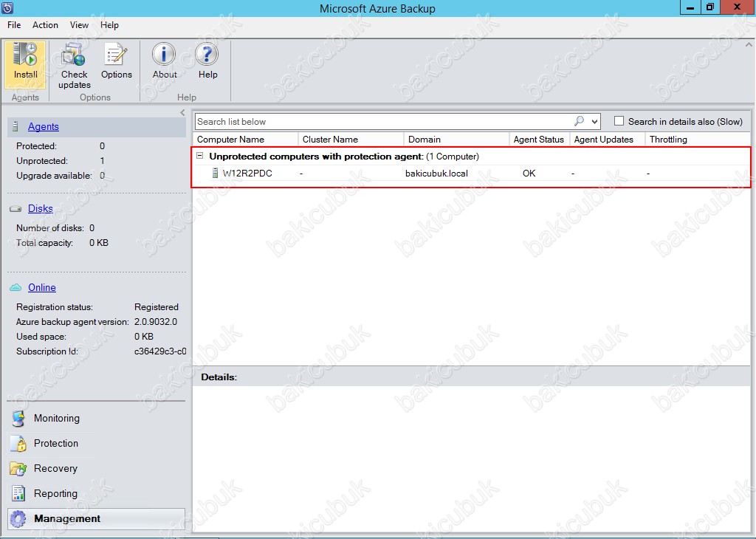Sort by the Agent Updates column
The width and height of the screenshot is (756, 539).
[608, 140]
